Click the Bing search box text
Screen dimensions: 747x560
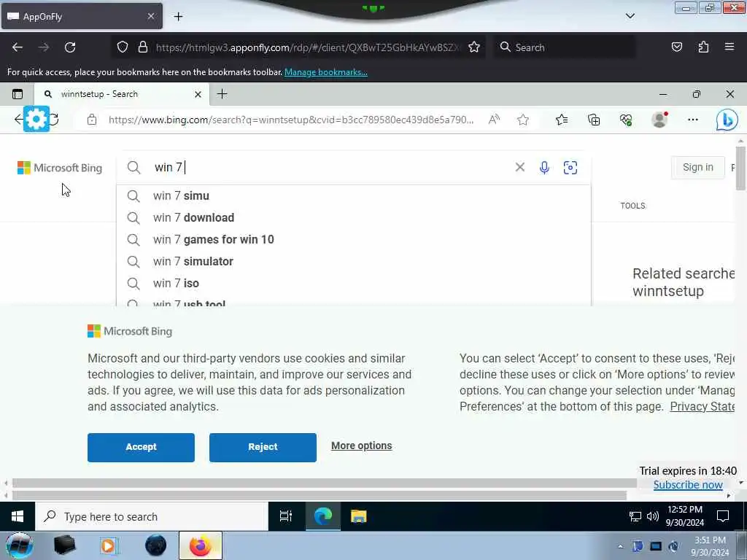(169, 167)
